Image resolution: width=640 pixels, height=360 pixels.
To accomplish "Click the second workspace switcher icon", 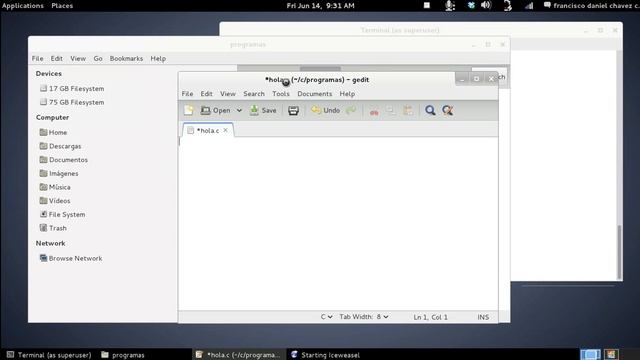I will [611, 354].
